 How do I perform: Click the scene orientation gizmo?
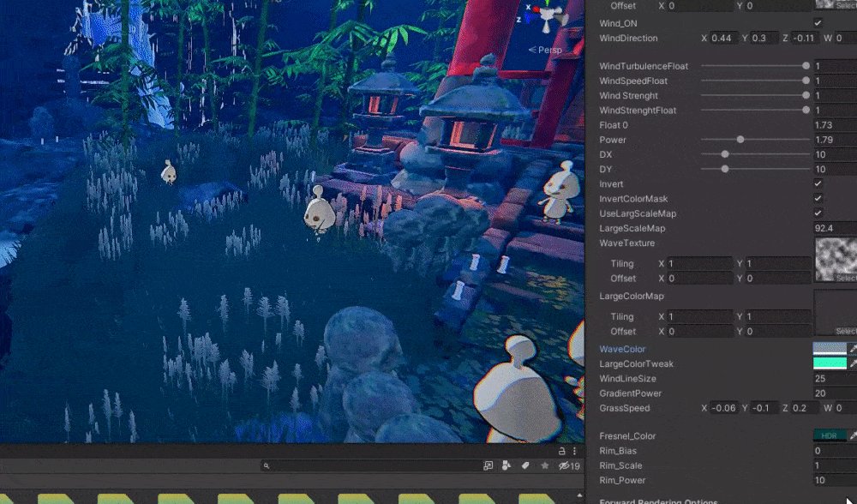(x=543, y=17)
